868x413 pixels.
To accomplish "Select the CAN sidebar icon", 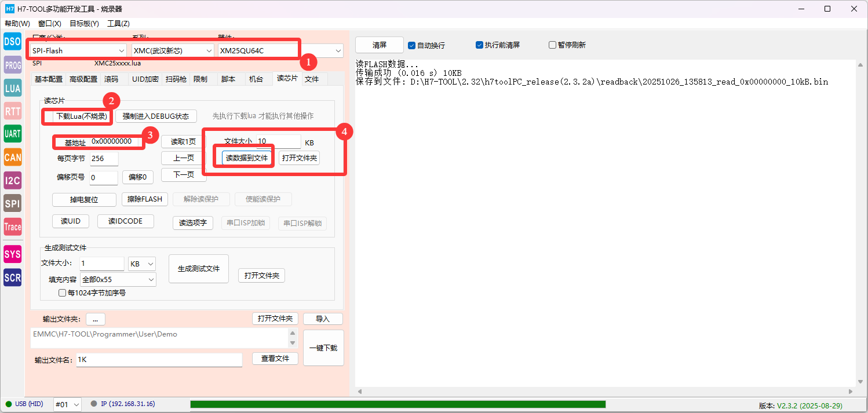I will [12, 157].
